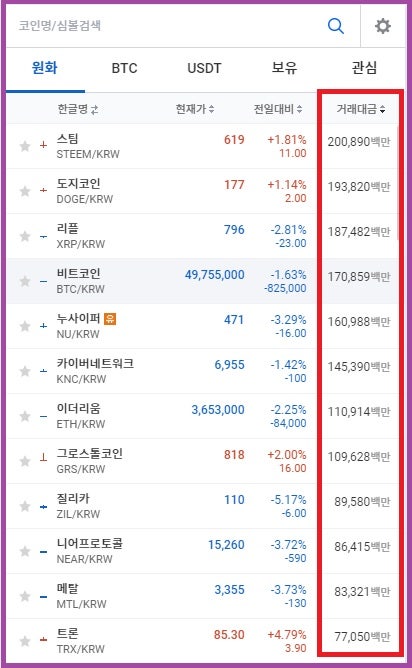Screen dimensions: 412x668
Task: Open the settings gear icon
Action: [x=383, y=26]
